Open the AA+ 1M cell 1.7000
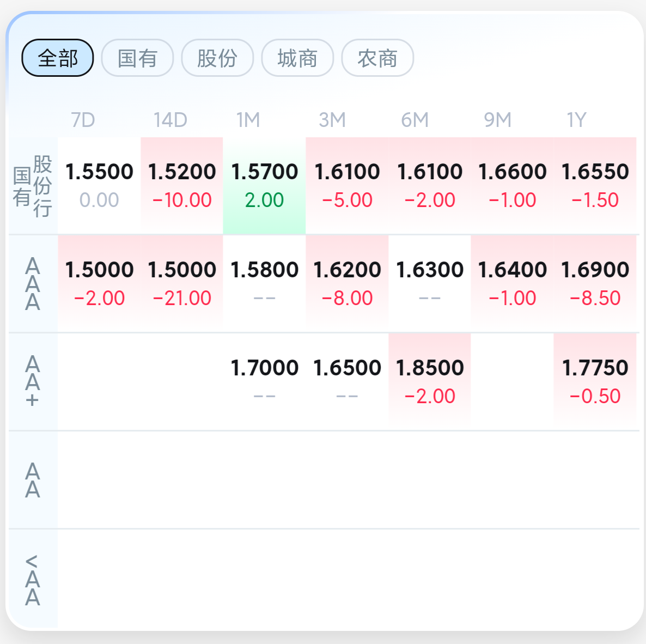Image resolution: width=646 pixels, height=644 pixels. 265,381
